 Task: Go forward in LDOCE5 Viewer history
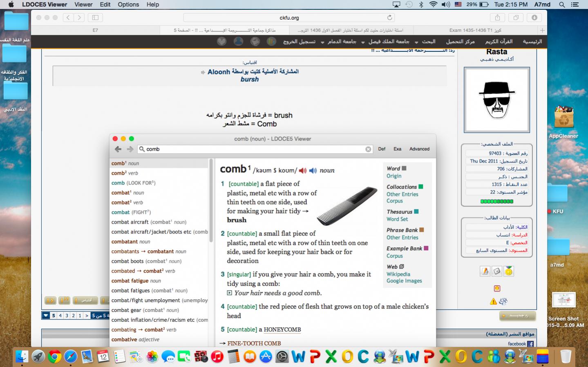point(130,149)
